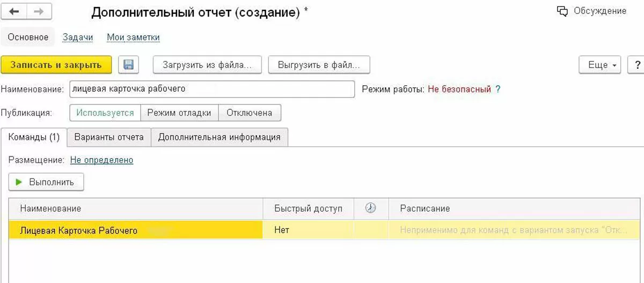
Task: Set publication to Используется
Action: (105, 113)
